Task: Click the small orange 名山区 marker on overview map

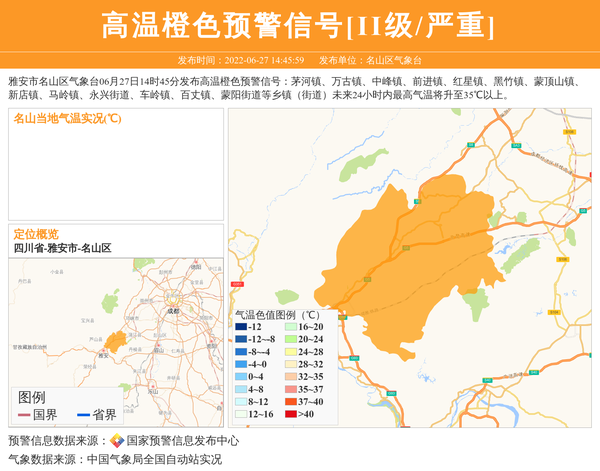Action: pyautogui.click(x=117, y=340)
